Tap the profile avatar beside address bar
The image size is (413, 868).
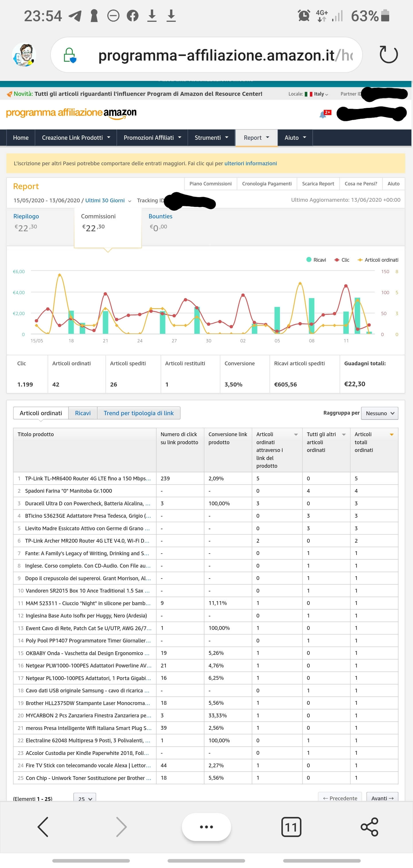tap(24, 55)
